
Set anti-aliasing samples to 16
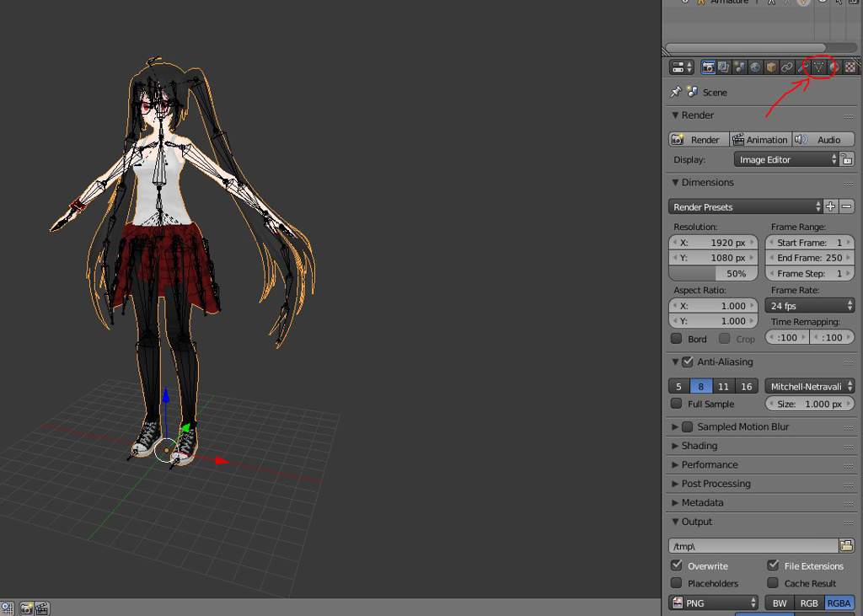pyautogui.click(x=746, y=386)
